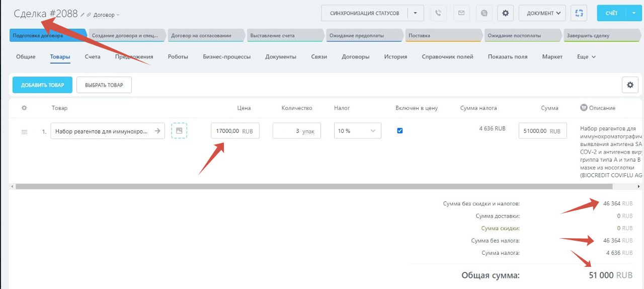Click the ДОБАВИТЬ ТОВАР button
Image resolution: width=644 pixels, height=289 pixels.
[42, 85]
